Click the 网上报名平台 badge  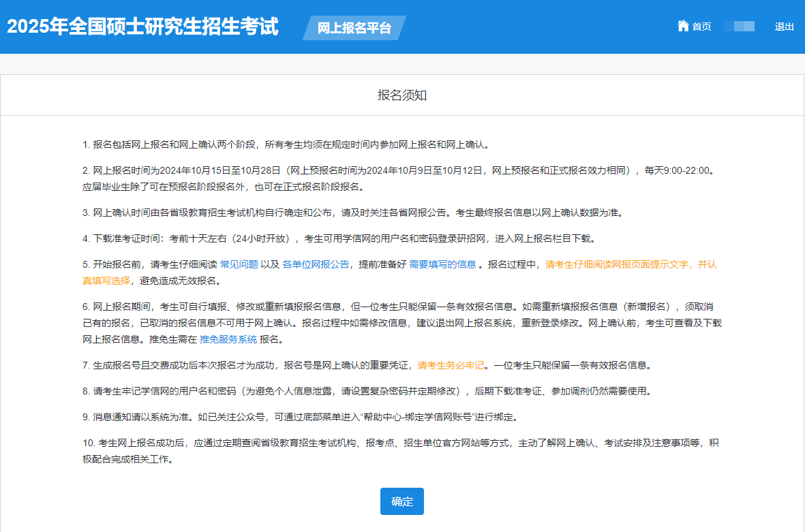click(354, 28)
